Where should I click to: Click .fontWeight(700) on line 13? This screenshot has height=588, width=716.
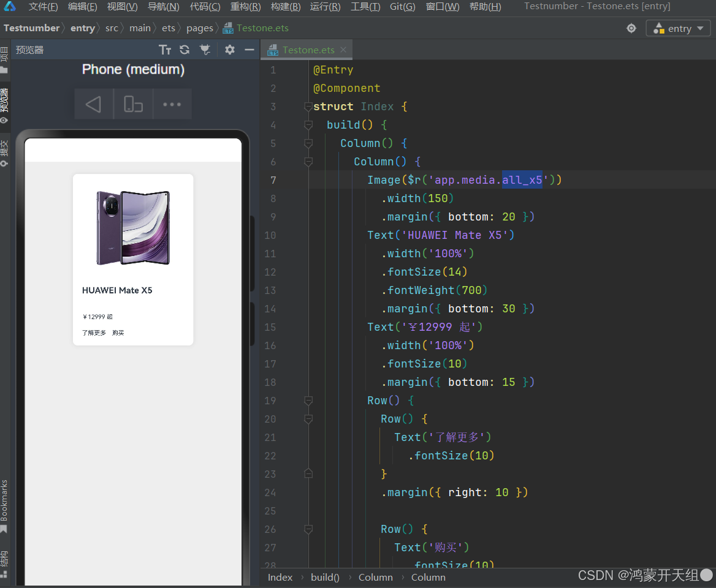point(434,290)
